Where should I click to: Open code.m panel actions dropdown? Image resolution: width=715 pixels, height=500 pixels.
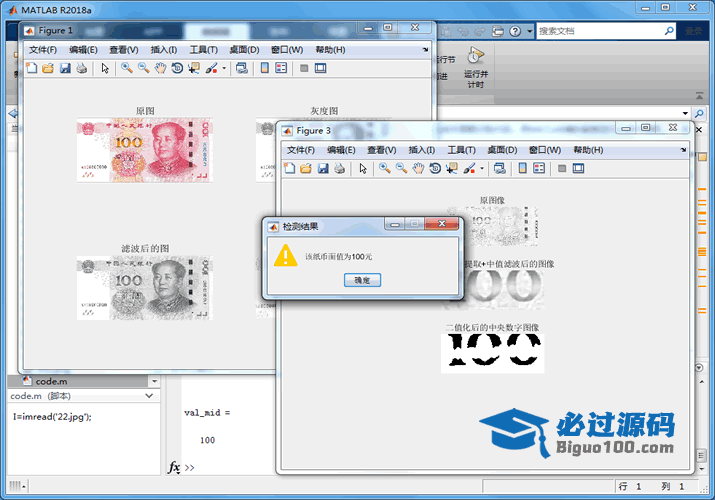(x=155, y=381)
